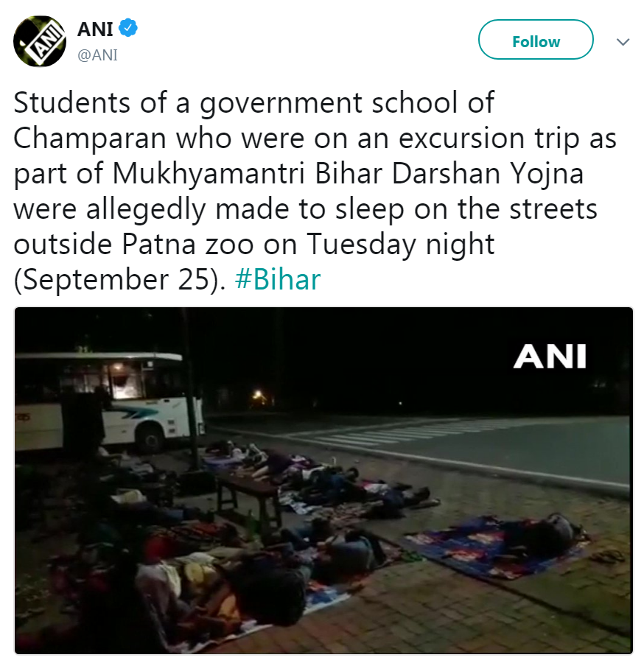The width and height of the screenshot is (644, 663).
Task: Click the words Tuesday night in tweet
Action: (400, 244)
